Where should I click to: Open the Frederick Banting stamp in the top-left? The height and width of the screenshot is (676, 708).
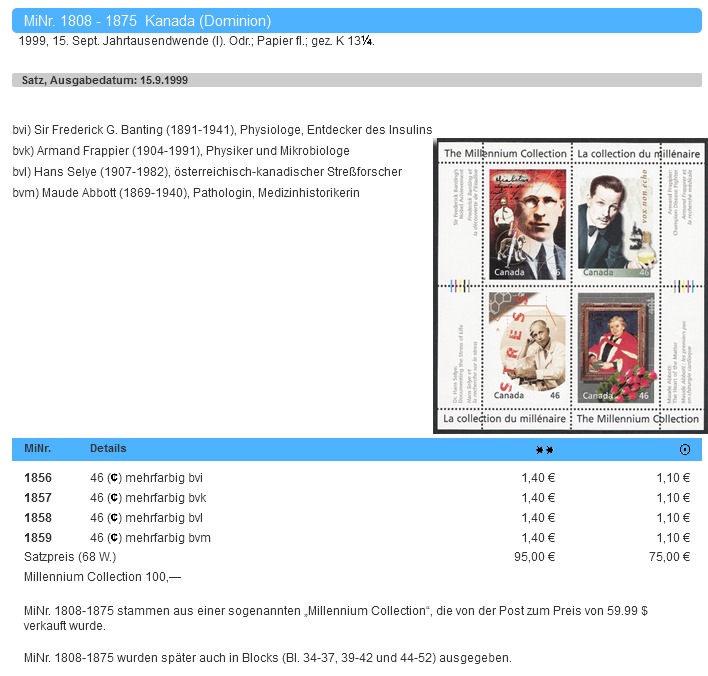click(527, 224)
